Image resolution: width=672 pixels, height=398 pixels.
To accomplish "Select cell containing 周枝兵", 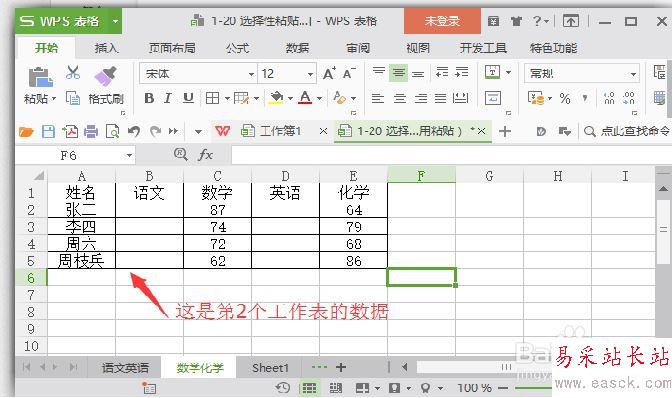I will click(81, 260).
